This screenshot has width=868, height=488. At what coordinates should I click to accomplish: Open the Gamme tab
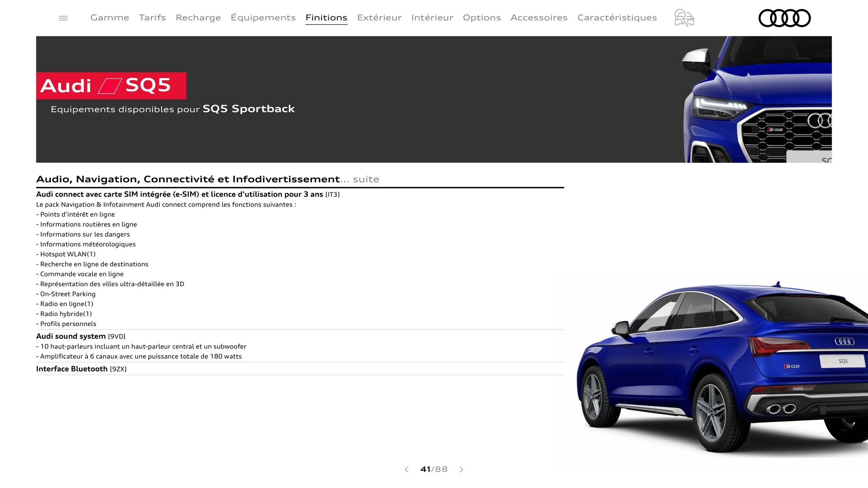click(110, 17)
